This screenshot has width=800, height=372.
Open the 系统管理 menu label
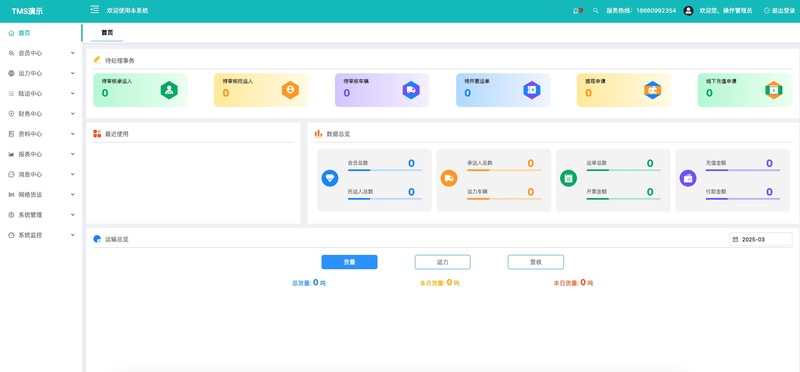[x=30, y=215]
